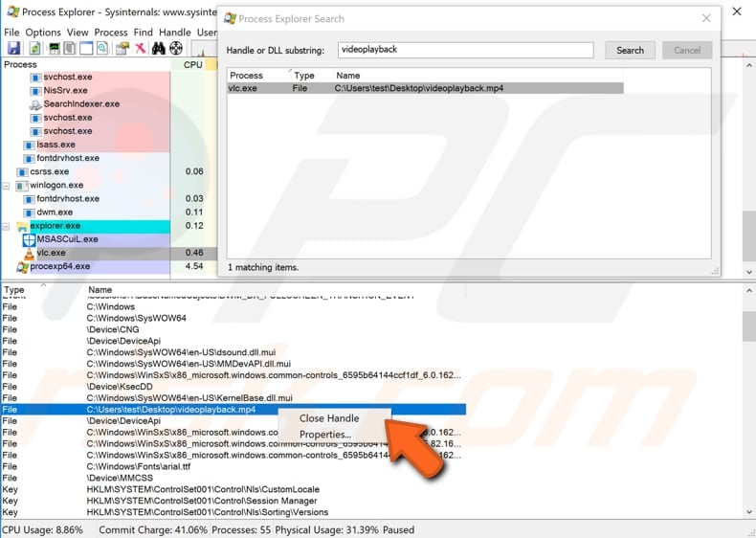Choose Close Handle from context menu

(x=329, y=418)
